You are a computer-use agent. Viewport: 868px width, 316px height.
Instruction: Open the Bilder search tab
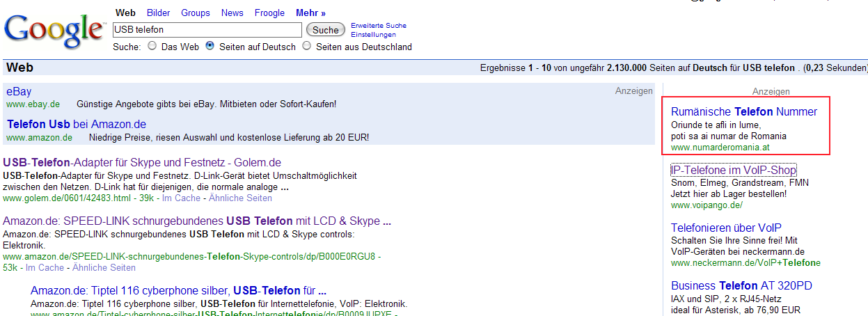click(158, 13)
